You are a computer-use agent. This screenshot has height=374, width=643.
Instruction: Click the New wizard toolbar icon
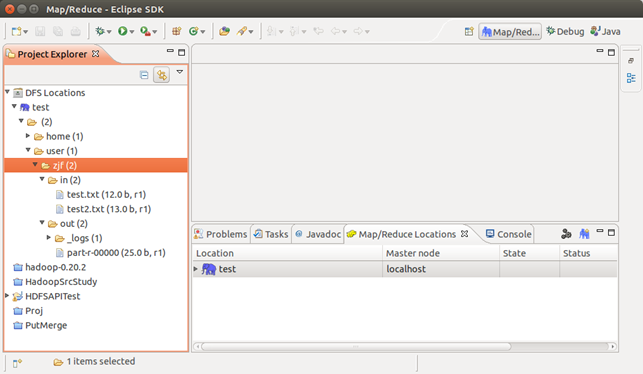pyautogui.click(x=17, y=32)
